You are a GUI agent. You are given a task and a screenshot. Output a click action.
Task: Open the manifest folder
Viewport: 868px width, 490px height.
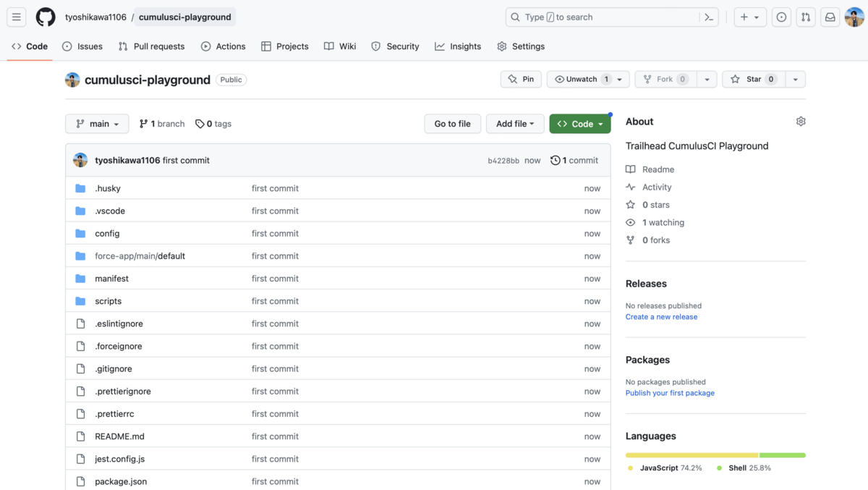pyautogui.click(x=111, y=279)
